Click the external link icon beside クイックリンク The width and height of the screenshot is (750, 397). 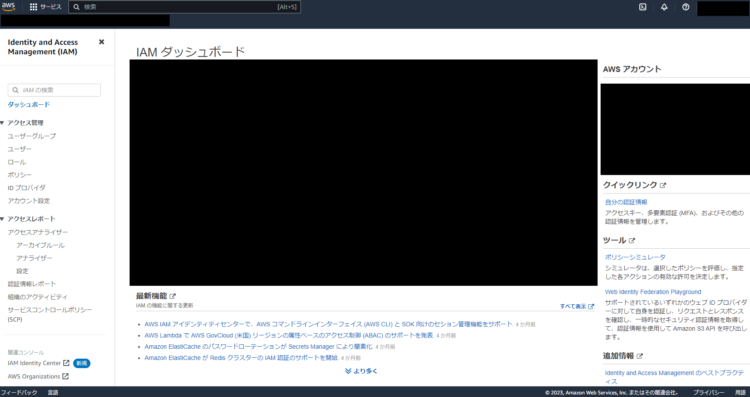662,185
